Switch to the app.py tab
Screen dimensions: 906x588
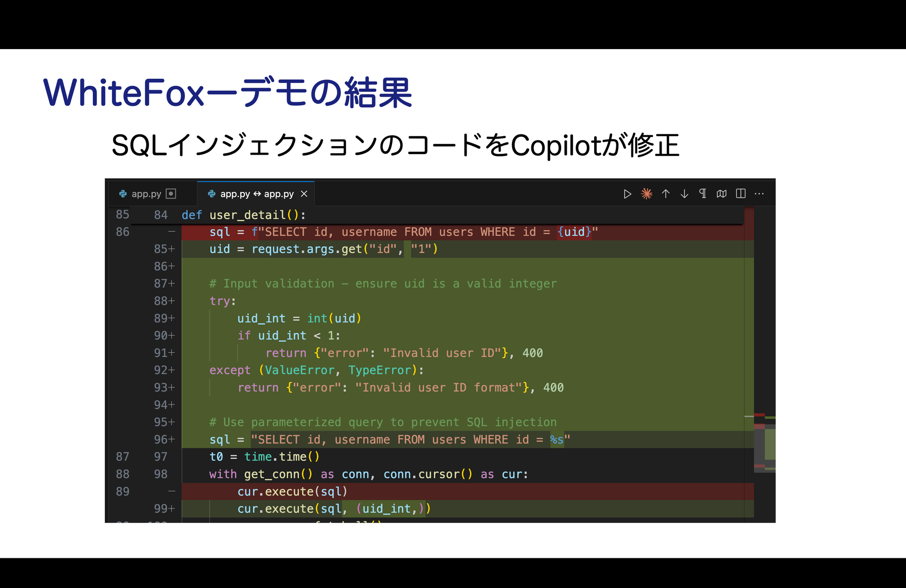[x=146, y=194]
